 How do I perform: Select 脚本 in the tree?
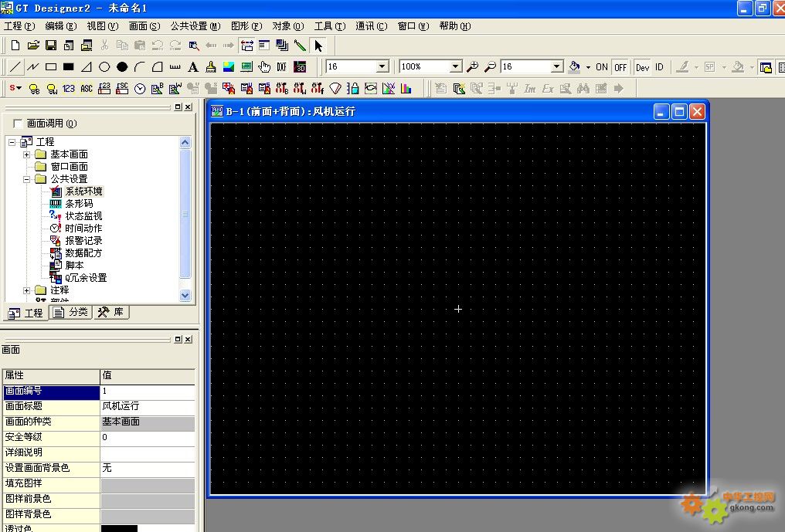pyautogui.click(x=74, y=266)
